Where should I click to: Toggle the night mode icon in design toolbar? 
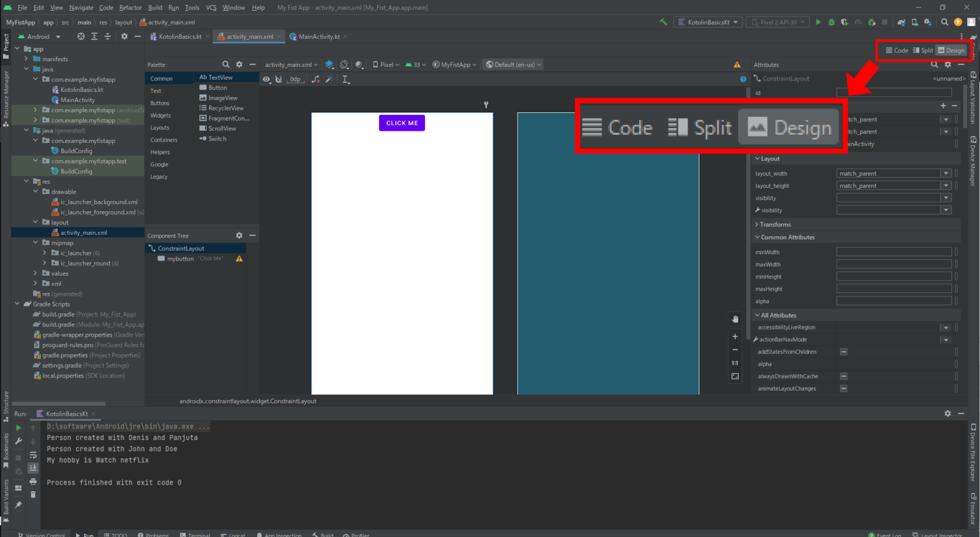tap(359, 64)
